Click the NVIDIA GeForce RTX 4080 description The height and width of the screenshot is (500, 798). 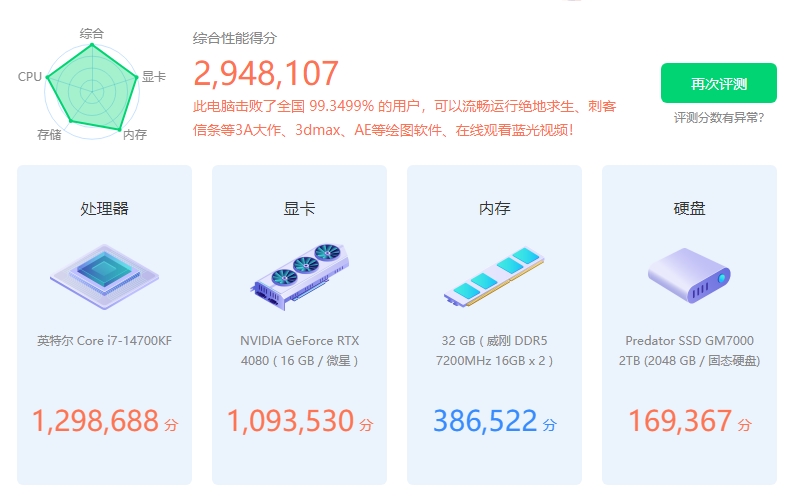click(299, 351)
